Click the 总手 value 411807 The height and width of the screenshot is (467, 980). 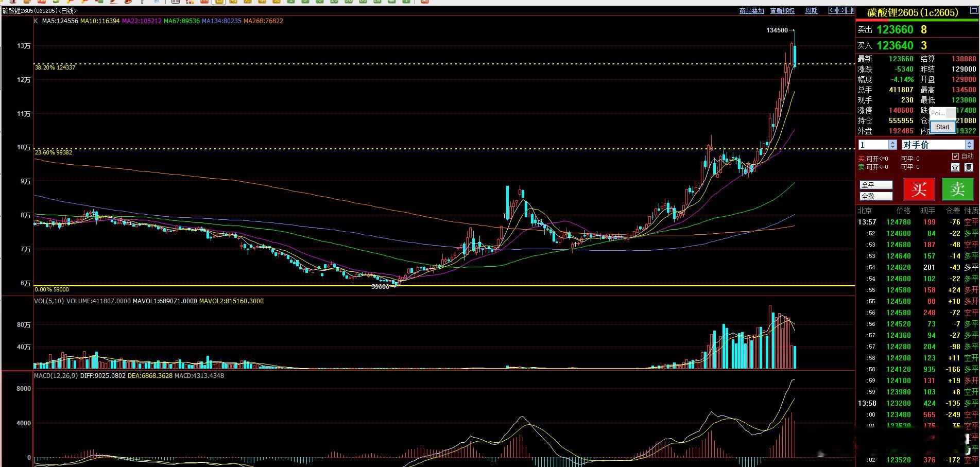click(x=901, y=90)
